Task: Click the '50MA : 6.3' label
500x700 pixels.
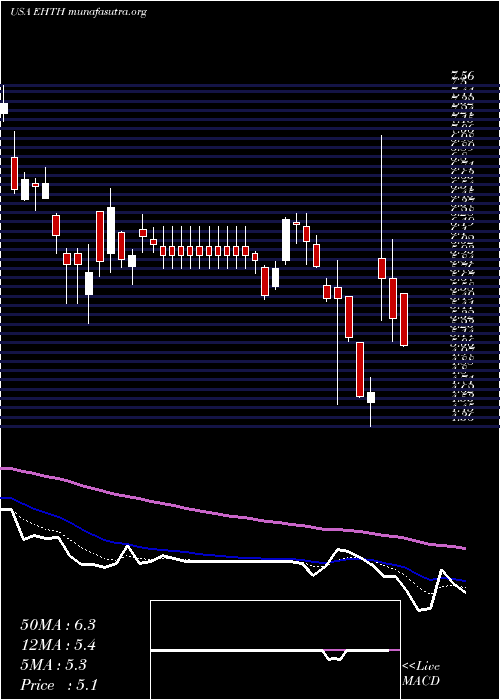Action: coord(58,625)
